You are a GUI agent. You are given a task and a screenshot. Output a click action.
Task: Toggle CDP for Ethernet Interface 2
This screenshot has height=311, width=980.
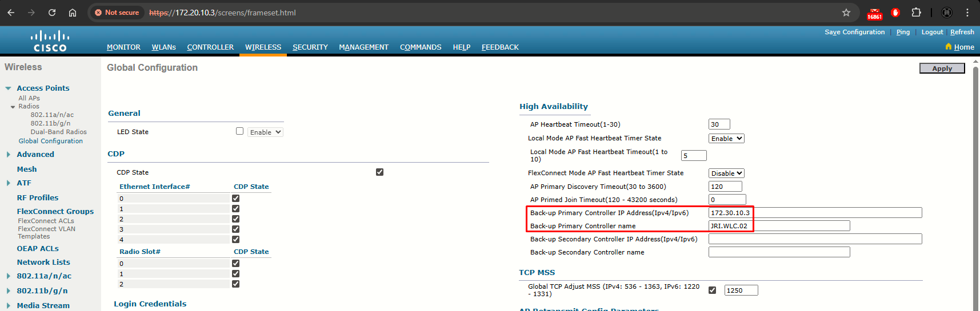click(235, 219)
